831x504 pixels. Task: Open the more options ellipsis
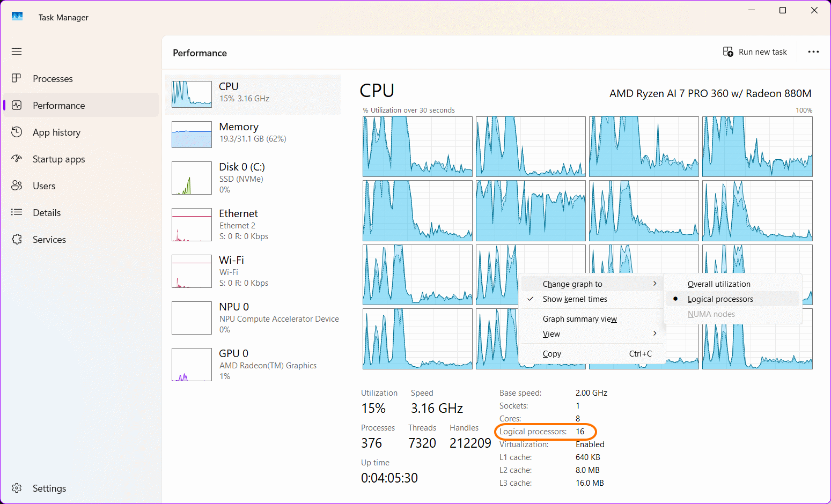(814, 51)
